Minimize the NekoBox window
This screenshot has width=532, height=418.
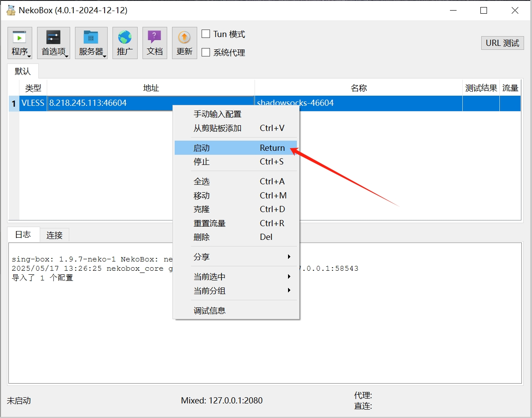coord(453,11)
